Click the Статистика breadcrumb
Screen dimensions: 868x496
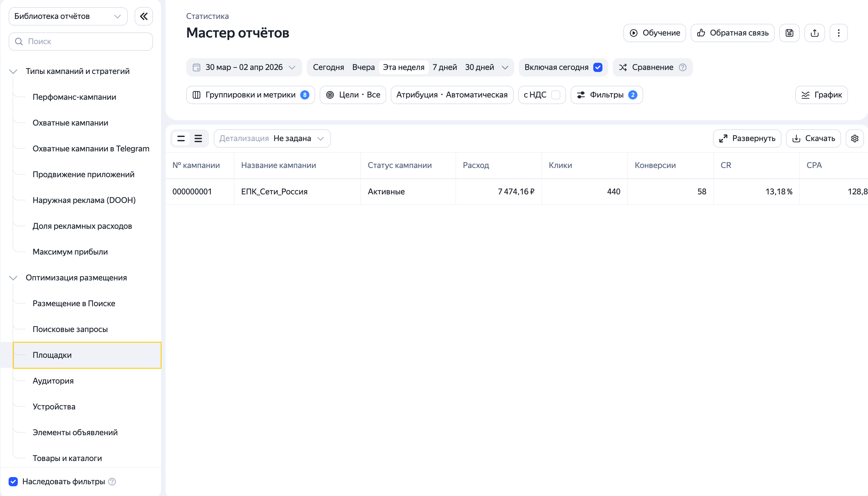click(x=207, y=16)
